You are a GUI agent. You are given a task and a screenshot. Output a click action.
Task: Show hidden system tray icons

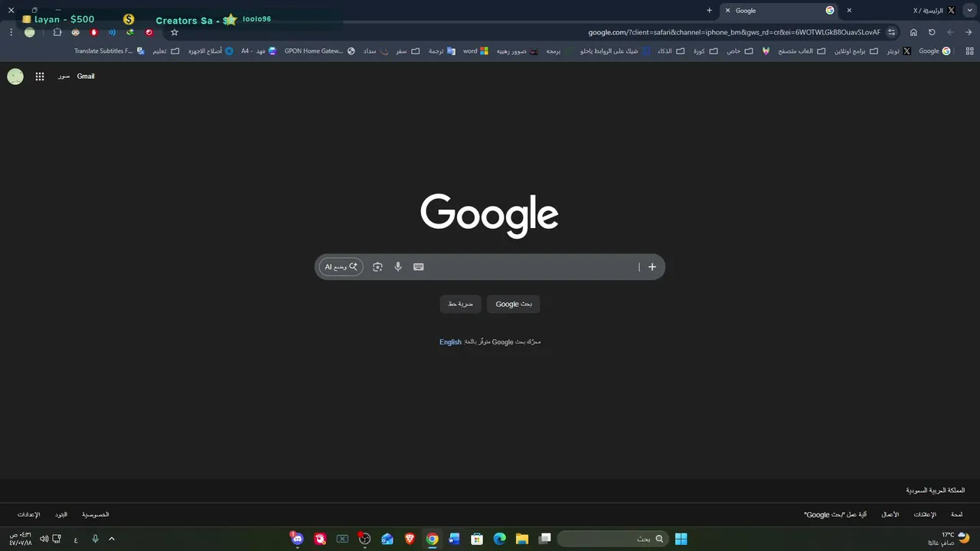point(112,539)
